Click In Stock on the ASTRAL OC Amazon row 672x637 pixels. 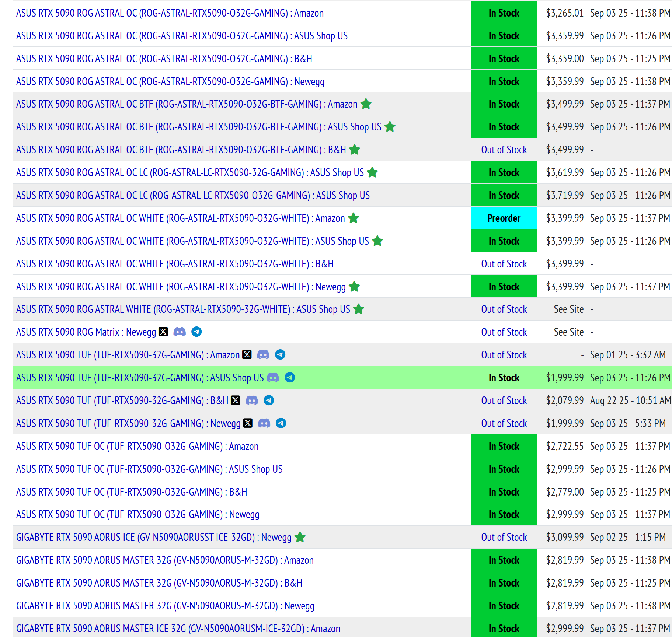(x=504, y=13)
